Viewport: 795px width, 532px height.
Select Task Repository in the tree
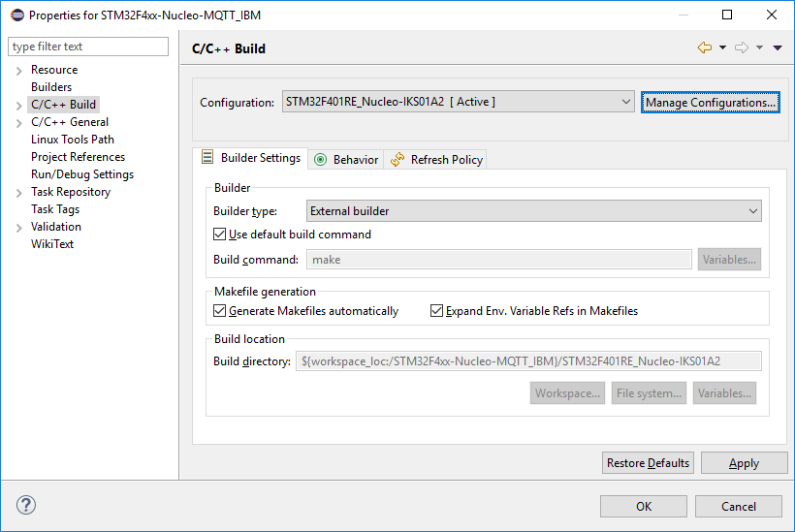click(71, 192)
